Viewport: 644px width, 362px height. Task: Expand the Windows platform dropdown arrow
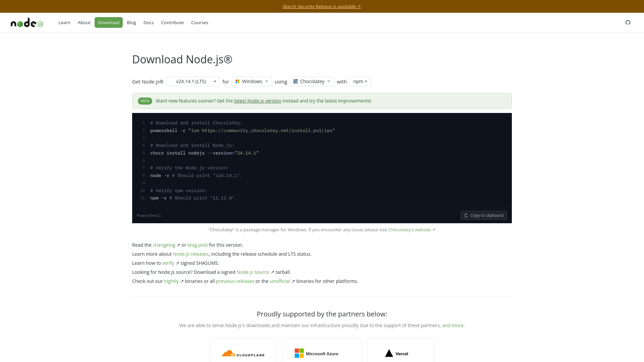pyautogui.click(x=267, y=81)
